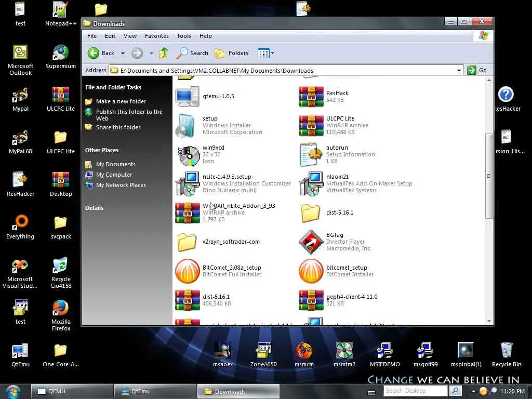Open the File menu

pyautogui.click(x=91, y=36)
